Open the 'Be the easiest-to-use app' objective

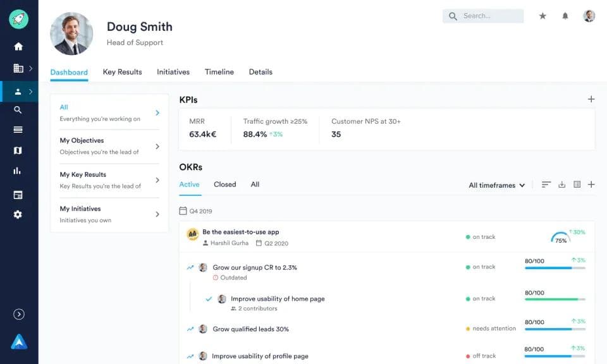point(240,232)
